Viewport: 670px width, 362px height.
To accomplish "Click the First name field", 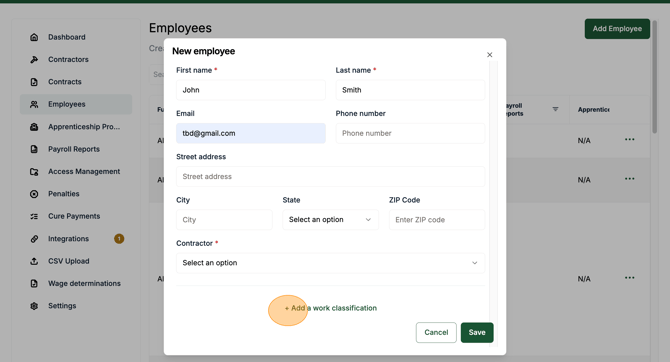I will tap(251, 90).
